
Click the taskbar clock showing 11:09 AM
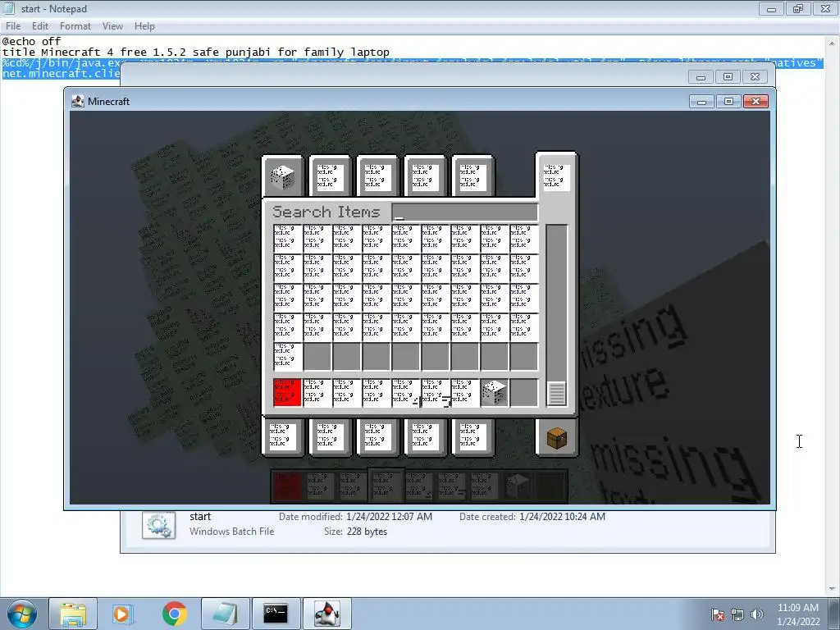pos(798,614)
